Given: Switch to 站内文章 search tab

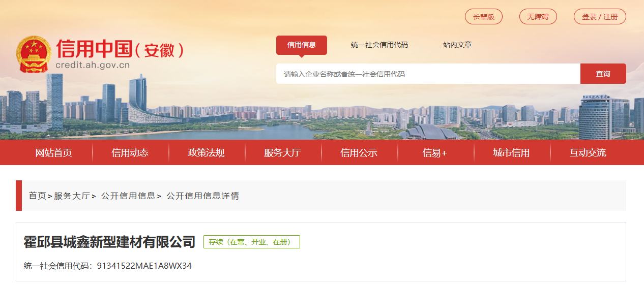Looking at the screenshot, I should point(457,45).
